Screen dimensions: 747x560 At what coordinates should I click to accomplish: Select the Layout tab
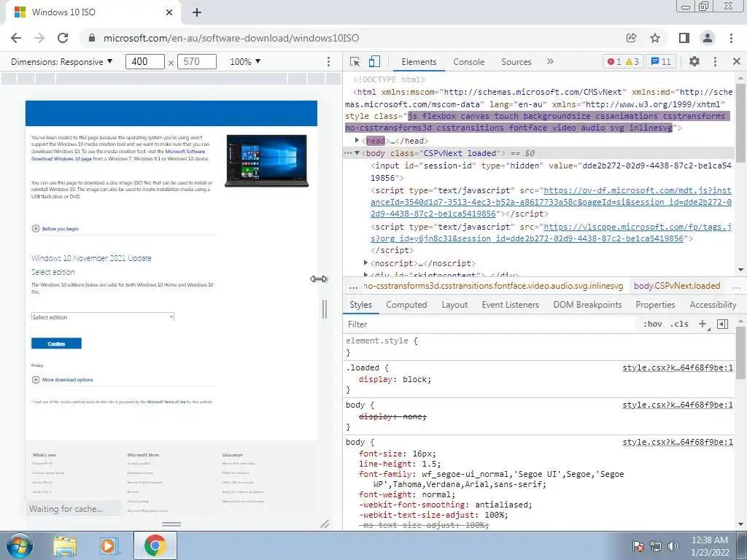pos(454,305)
